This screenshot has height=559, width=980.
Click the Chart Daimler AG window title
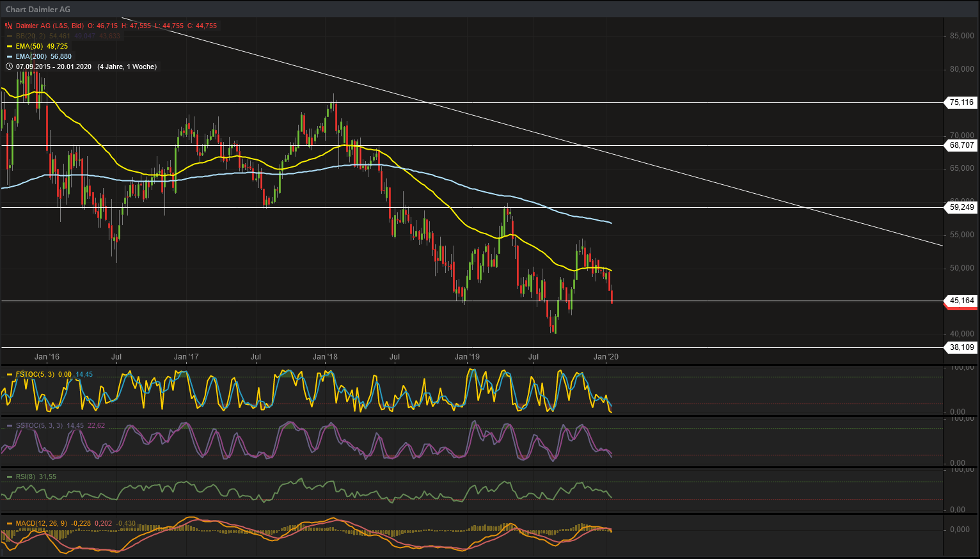point(38,9)
